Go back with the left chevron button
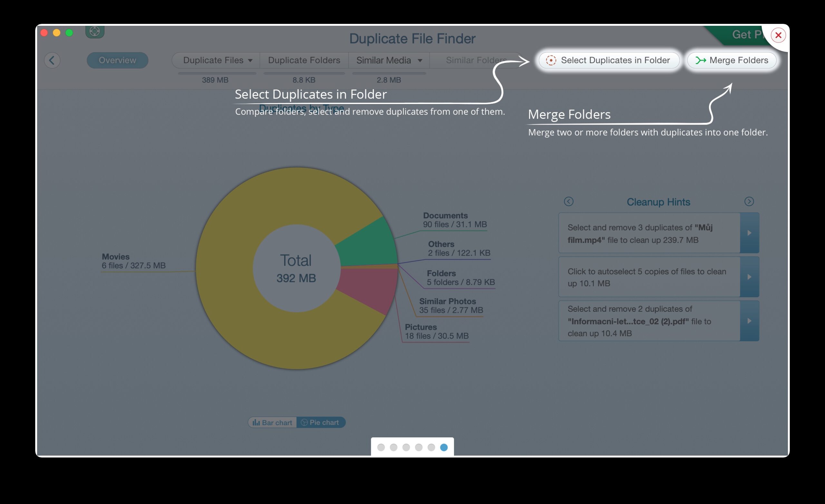 [52, 60]
